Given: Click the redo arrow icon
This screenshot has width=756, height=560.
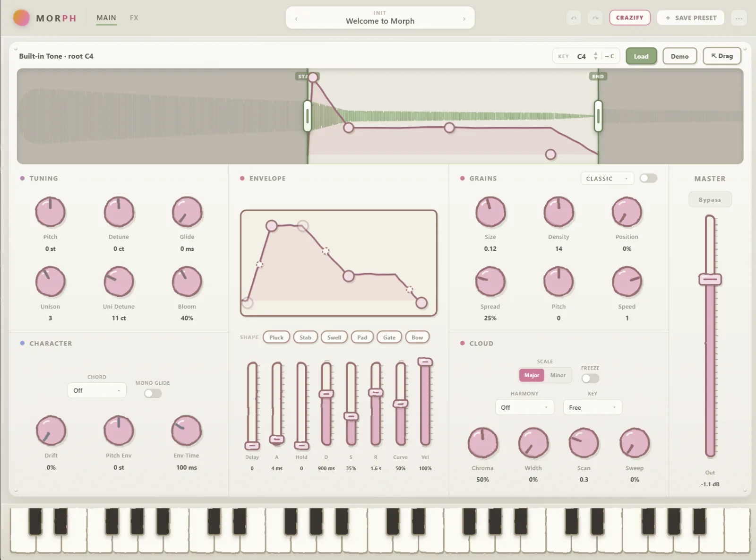Looking at the screenshot, I should (x=595, y=18).
